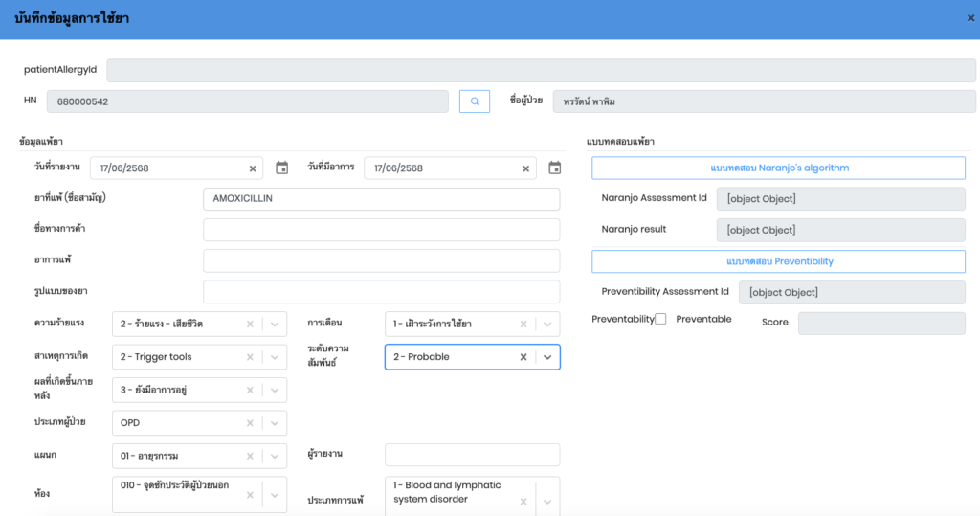Clear the วันที่มีอาการ date value
The width and height of the screenshot is (980, 516).
[x=525, y=168]
